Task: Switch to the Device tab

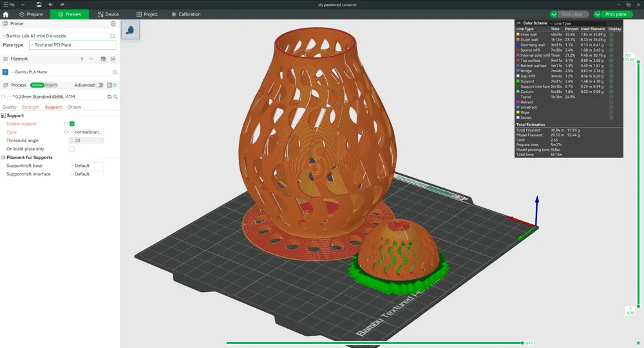Action: tap(108, 14)
